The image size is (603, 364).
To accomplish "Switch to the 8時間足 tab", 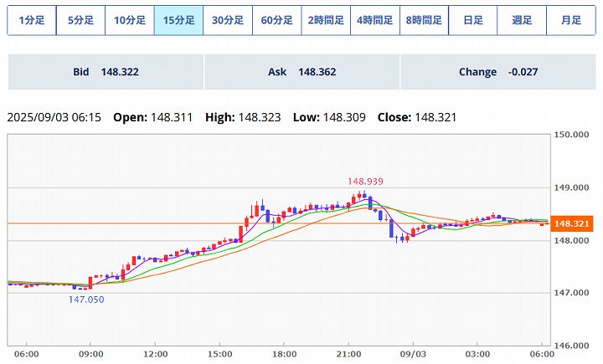I will [424, 20].
